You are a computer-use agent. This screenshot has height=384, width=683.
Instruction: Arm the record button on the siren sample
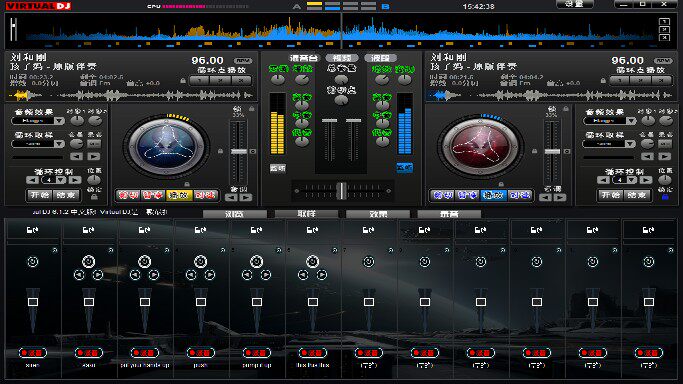[33, 352]
